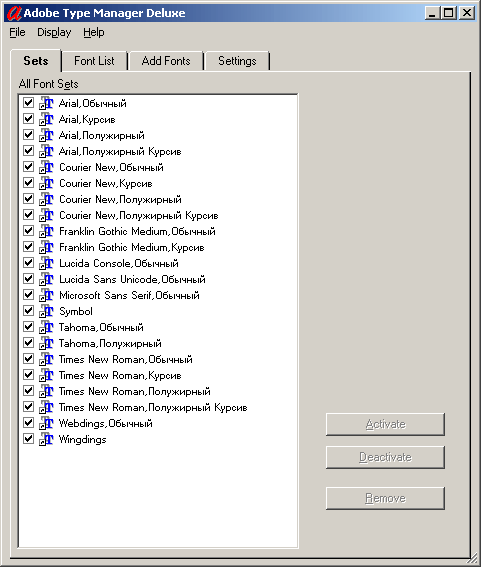Viewport: 481px width, 567px height.
Task: Minimize the Adobe Type Manager window
Action: [x=432, y=13]
